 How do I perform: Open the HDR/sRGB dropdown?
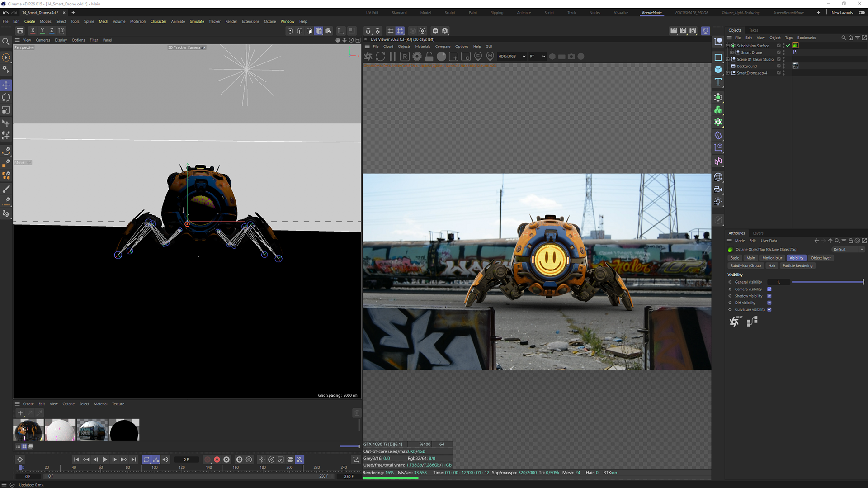point(512,57)
